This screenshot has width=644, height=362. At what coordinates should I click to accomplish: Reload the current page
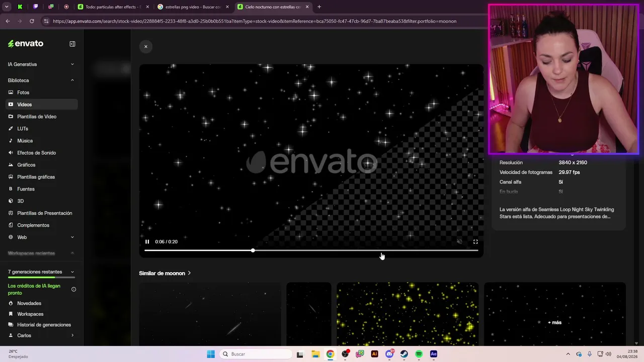pyautogui.click(x=32, y=21)
